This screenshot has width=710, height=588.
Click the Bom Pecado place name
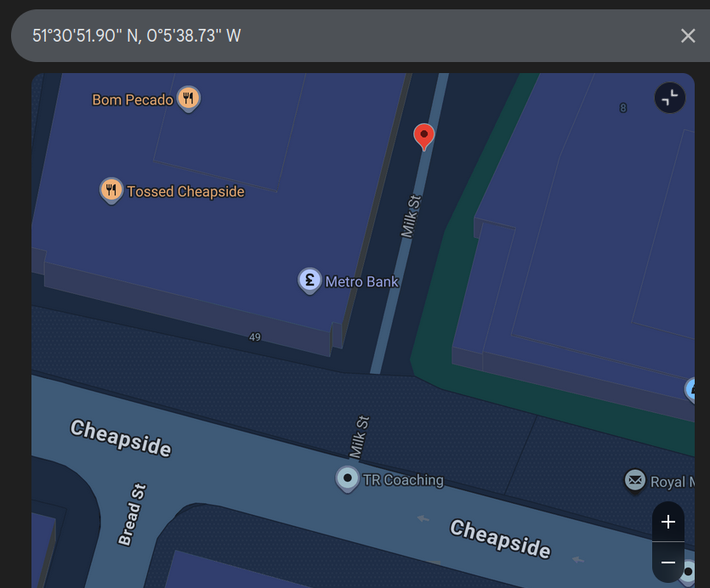133,100
